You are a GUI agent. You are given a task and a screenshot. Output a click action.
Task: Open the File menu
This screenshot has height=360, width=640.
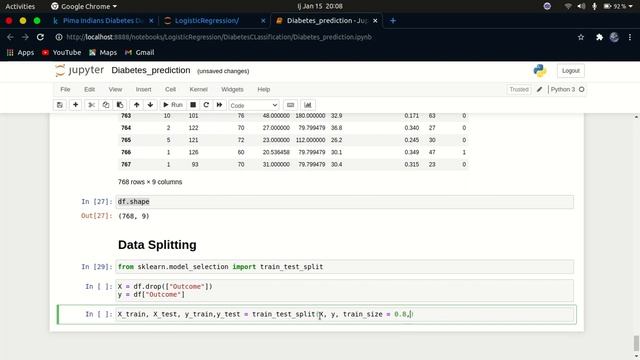[x=65, y=89]
